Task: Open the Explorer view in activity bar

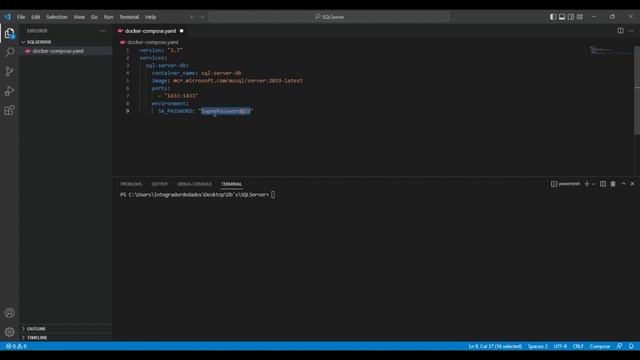Action: pyautogui.click(x=9, y=33)
